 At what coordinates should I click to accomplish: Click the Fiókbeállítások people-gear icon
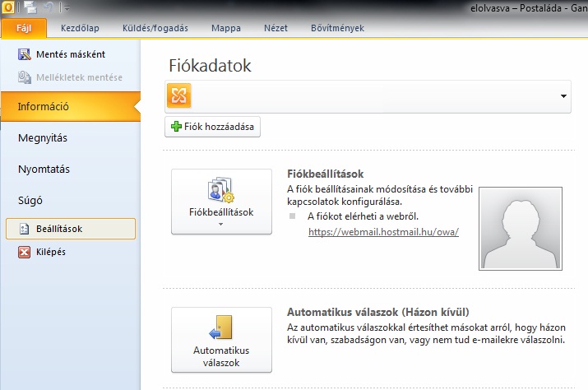221,189
